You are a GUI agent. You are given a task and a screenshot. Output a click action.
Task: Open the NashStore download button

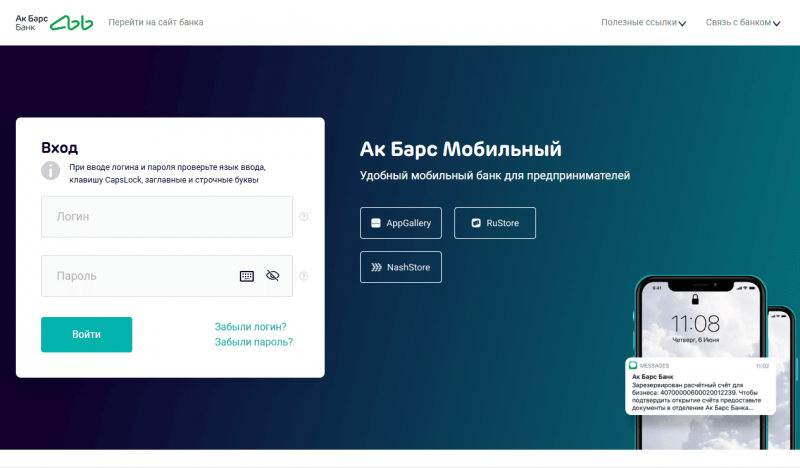(x=401, y=267)
